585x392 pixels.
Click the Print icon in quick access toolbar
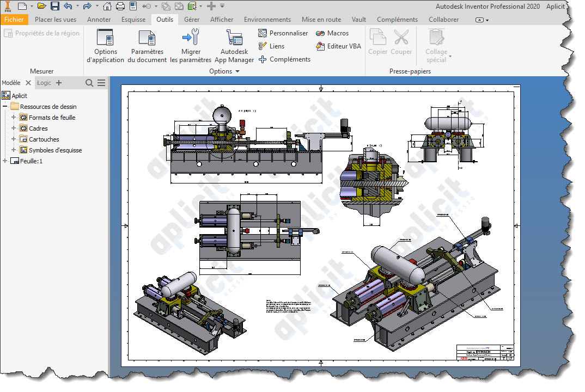coord(120,6)
